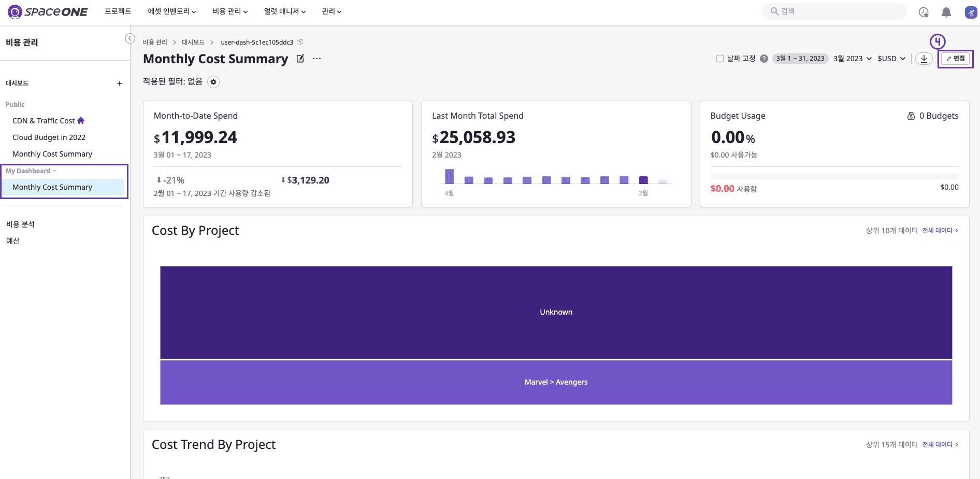Click the Budget Usage progress bar

(834, 176)
